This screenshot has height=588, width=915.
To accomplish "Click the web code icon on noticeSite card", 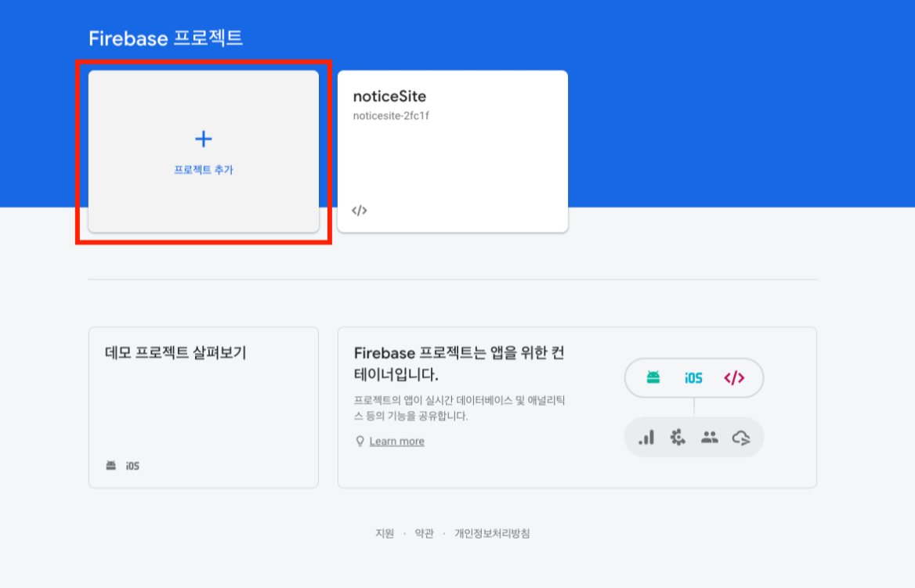I will point(360,211).
